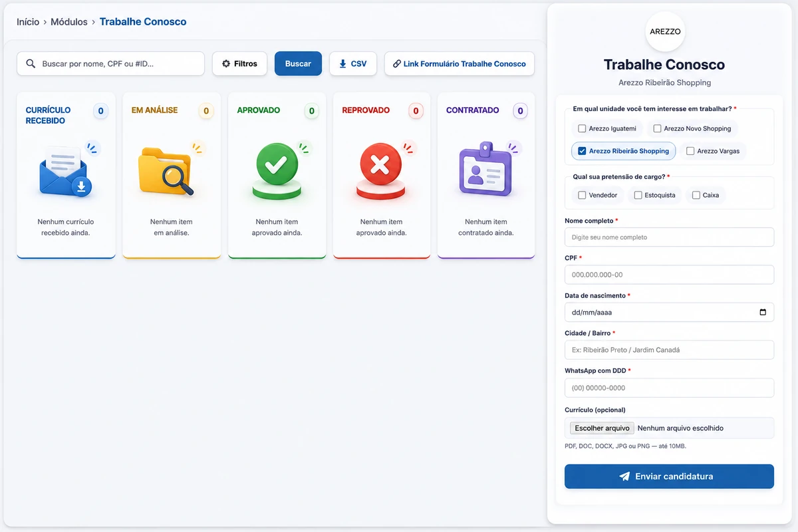Go to Módulos in the breadcrumb
Screen dimensions: 798x532
pos(69,22)
